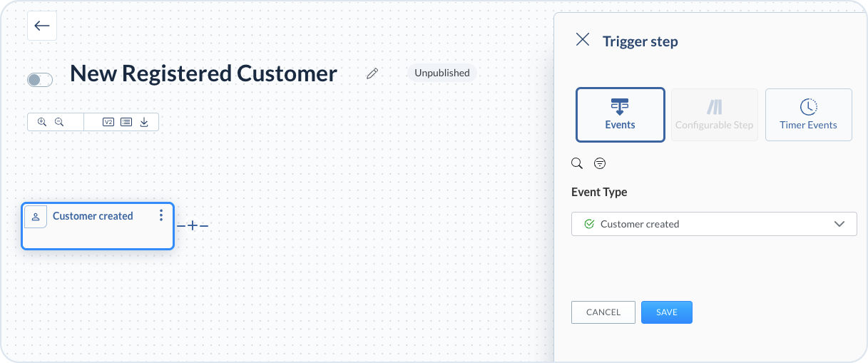The height and width of the screenshot is (363, 868).
Task: Download the workflow using the download icon
Action: click(144, 122)
